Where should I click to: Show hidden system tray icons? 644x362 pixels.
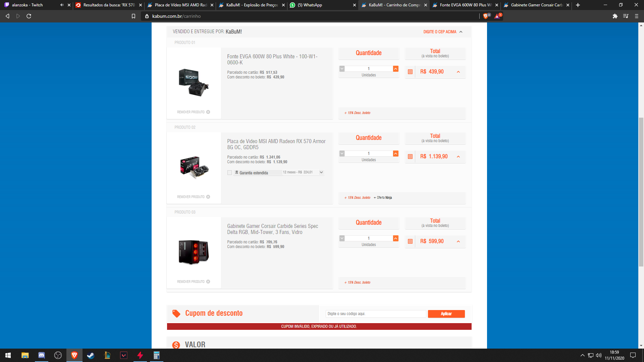click(583, 355)
